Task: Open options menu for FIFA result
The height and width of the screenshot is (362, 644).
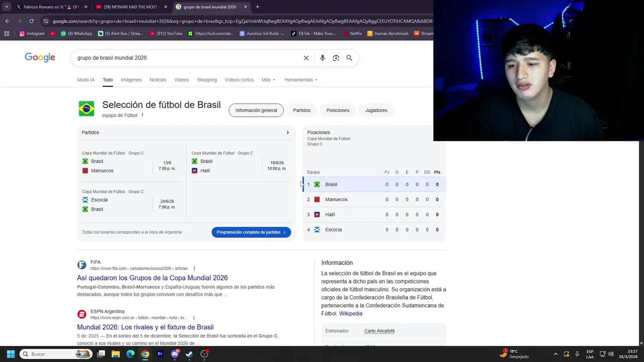Action: pos(194,268)
